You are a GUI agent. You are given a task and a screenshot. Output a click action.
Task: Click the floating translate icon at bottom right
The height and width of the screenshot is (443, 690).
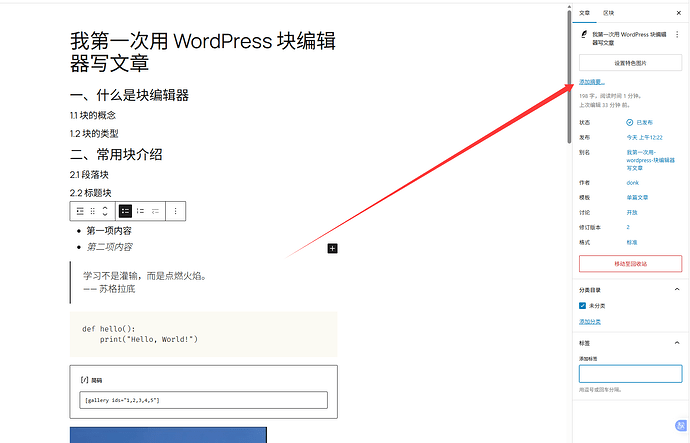[681, 425]
